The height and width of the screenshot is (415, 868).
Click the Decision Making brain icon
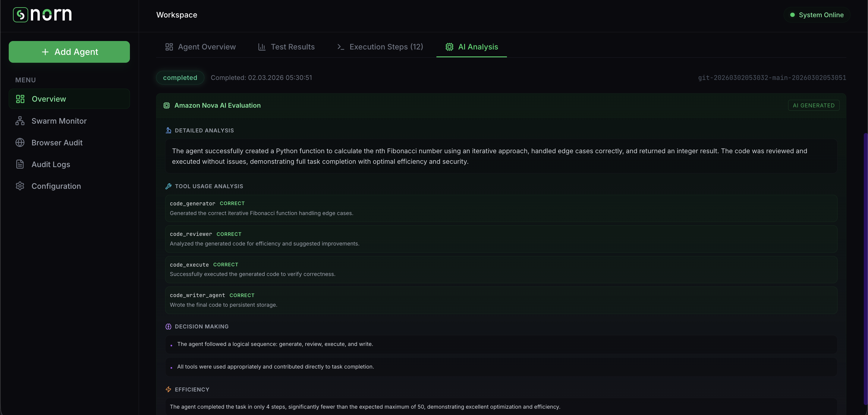pyautogui.click(x=168, y=327)
